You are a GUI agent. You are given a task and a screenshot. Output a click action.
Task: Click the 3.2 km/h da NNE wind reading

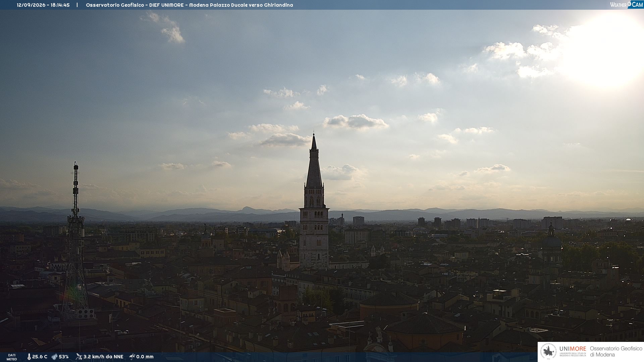pyautogui.click(x=103, y=357)
